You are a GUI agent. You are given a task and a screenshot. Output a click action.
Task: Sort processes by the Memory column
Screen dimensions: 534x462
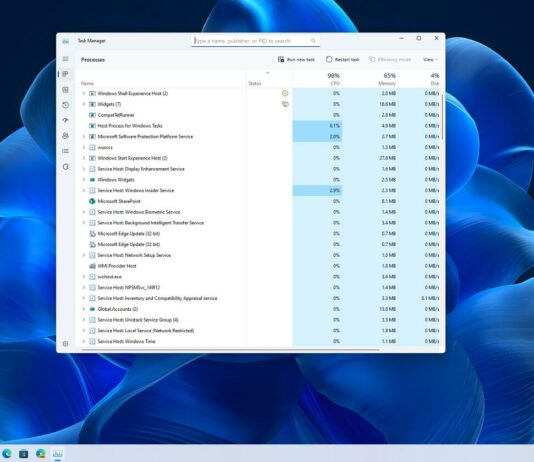point(370,79)
